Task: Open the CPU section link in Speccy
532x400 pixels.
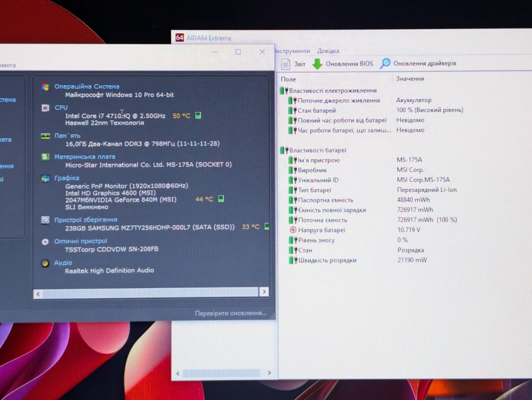Action: 61,108
